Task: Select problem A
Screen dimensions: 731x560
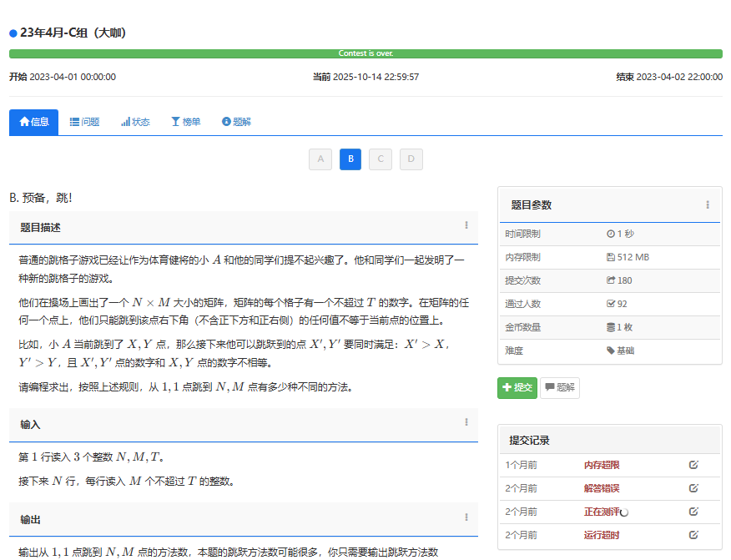Action: (x=320, y=159)
